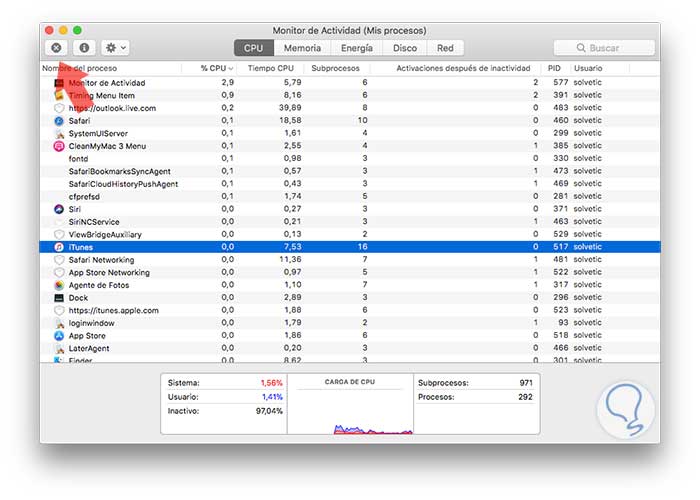Click the Sistema 1,56% value

point(271,383)
